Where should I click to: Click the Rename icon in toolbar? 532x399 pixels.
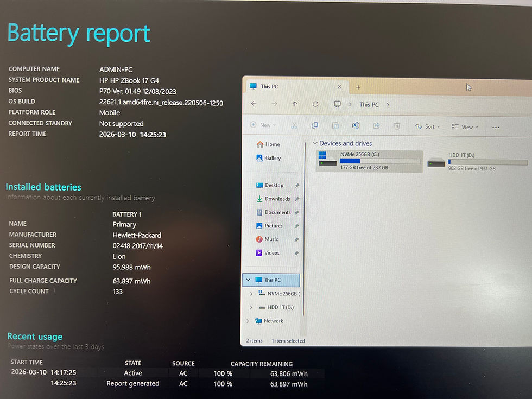point(356,125)
